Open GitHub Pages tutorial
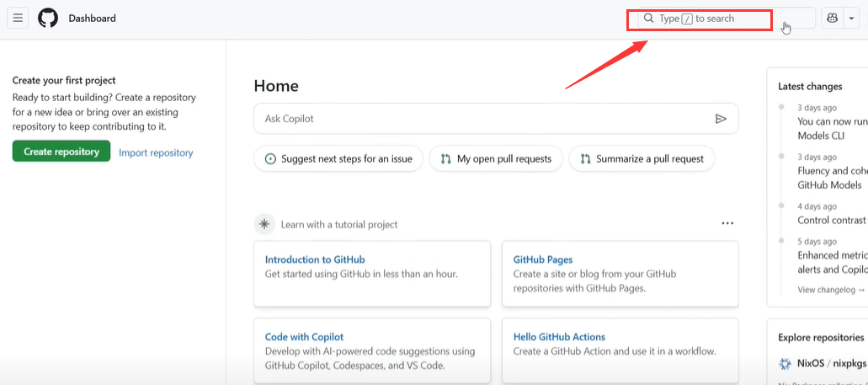868x385 pixels. click(x=543, y=259)
